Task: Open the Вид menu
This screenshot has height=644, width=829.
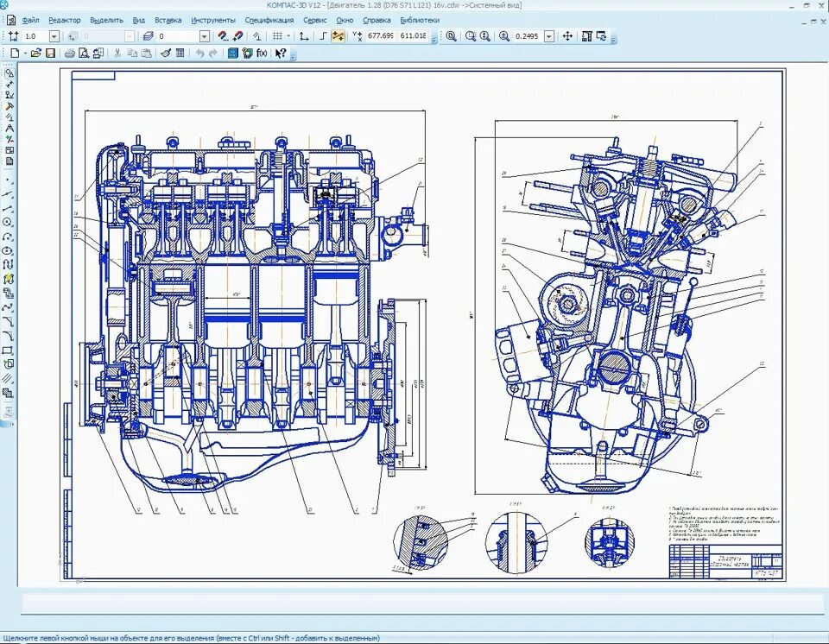Action: pos(138,21)
